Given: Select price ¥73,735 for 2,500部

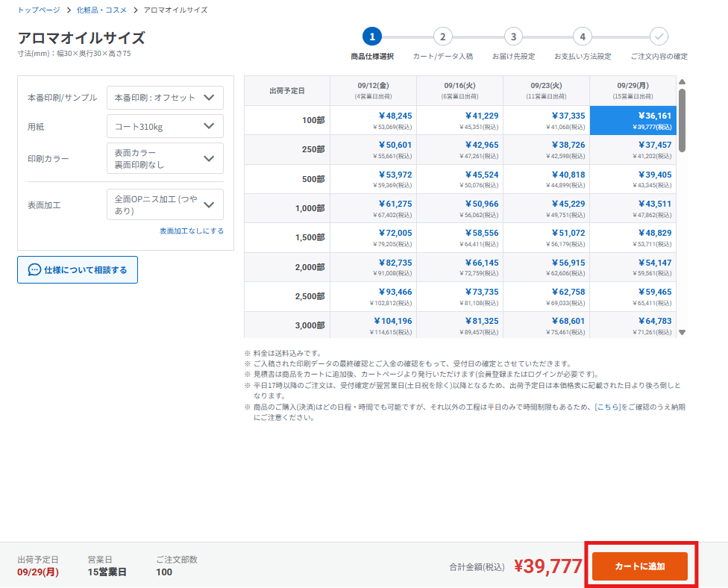Looking at the screenshot, I should (459, 297).
